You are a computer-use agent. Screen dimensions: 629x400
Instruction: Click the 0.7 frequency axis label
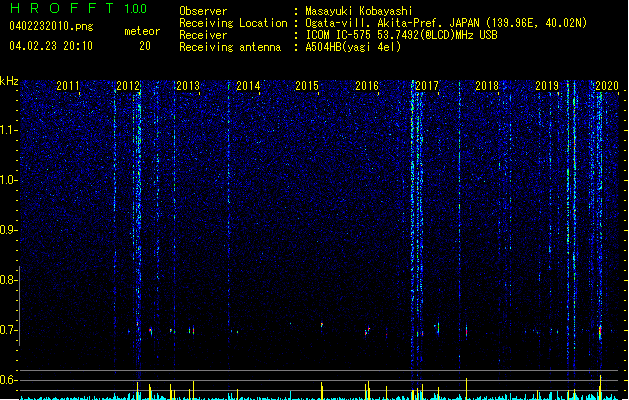click(x=8, y=330)
